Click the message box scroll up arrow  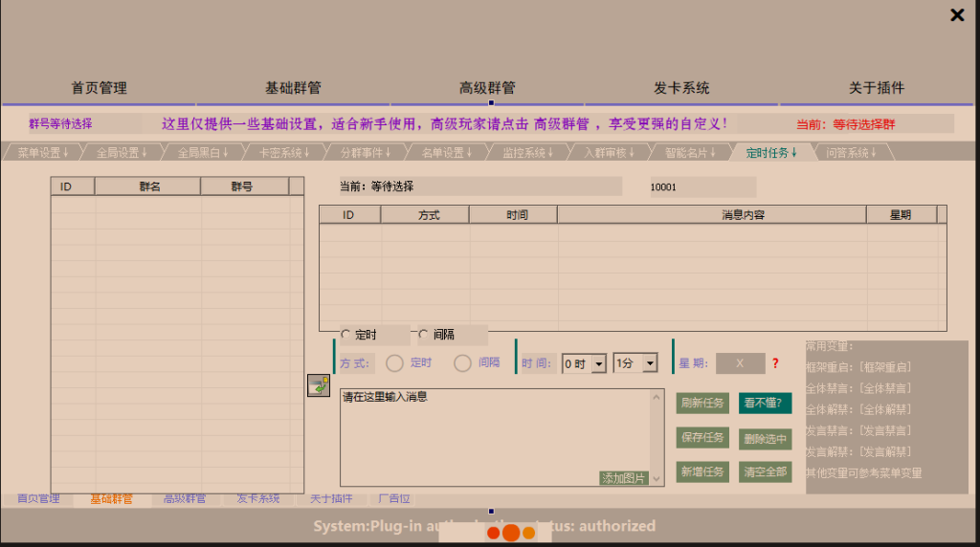click(657, 397)
